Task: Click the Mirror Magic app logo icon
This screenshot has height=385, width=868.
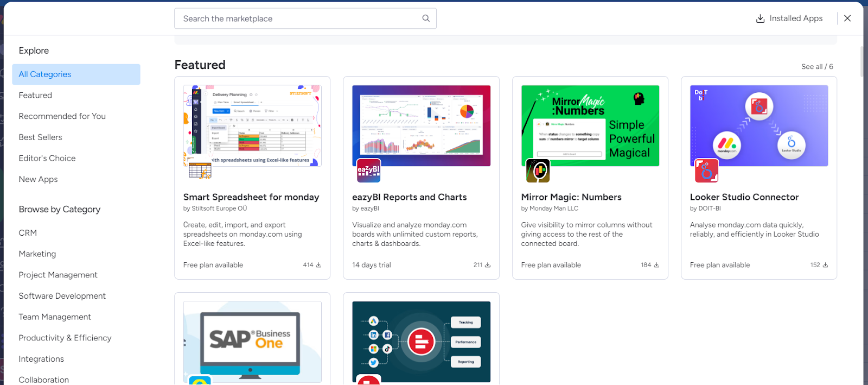Action: pos(538,171)
